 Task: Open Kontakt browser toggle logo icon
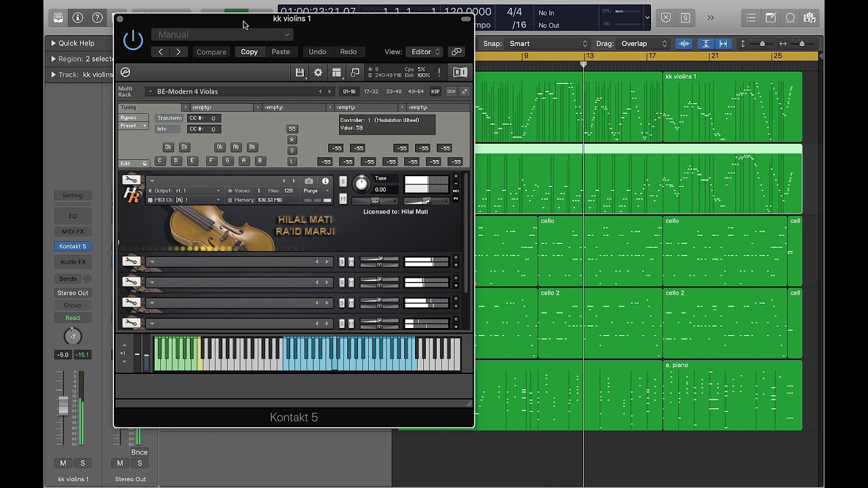[x=125, y=72]
